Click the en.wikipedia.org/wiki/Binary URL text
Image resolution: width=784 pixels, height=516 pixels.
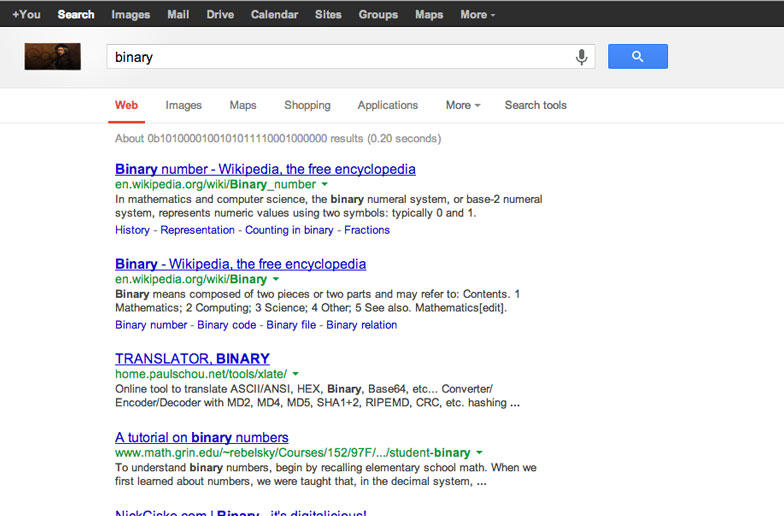click(191, 280)
